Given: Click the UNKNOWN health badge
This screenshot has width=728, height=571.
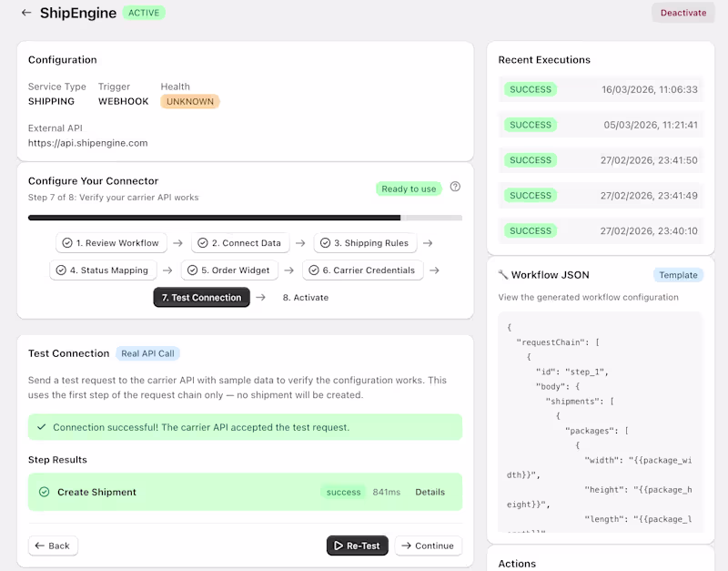Looking at the screenshot, I should 190,101.
